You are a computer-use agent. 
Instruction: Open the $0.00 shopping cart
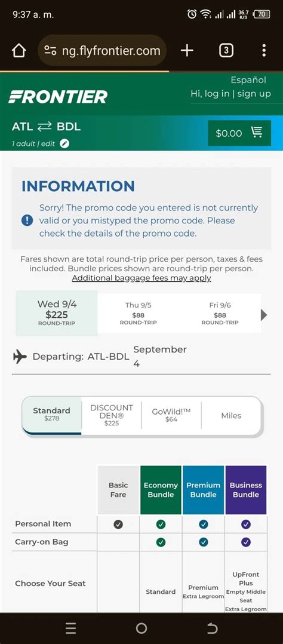coord(239,133)
